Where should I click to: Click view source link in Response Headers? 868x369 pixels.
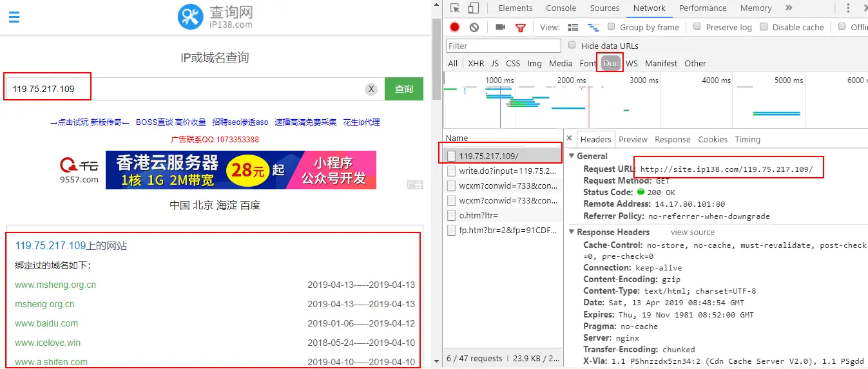(693, 232)
